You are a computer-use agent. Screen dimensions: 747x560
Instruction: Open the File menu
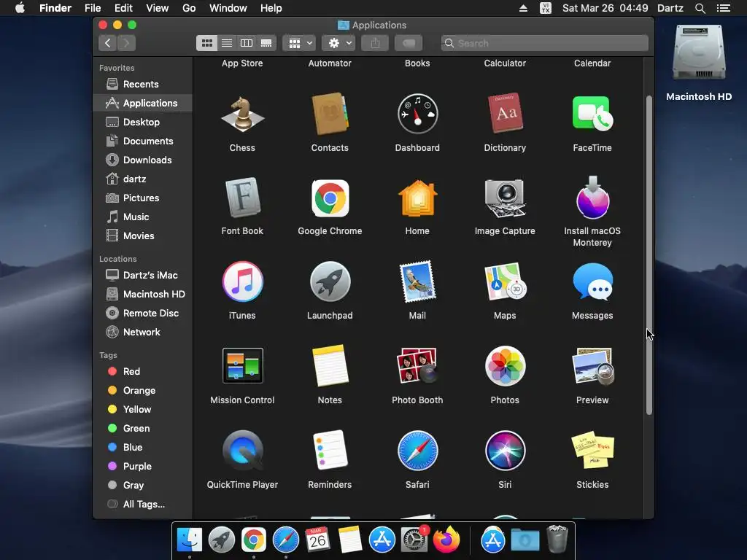click(93, 8)
